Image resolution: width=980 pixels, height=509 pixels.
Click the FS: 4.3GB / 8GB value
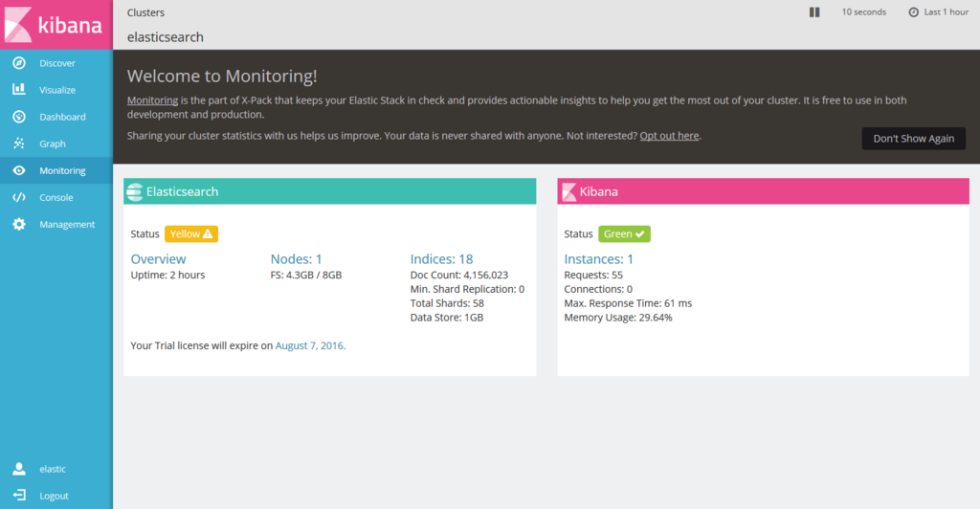pyautogui.click(x=306, y=275)
